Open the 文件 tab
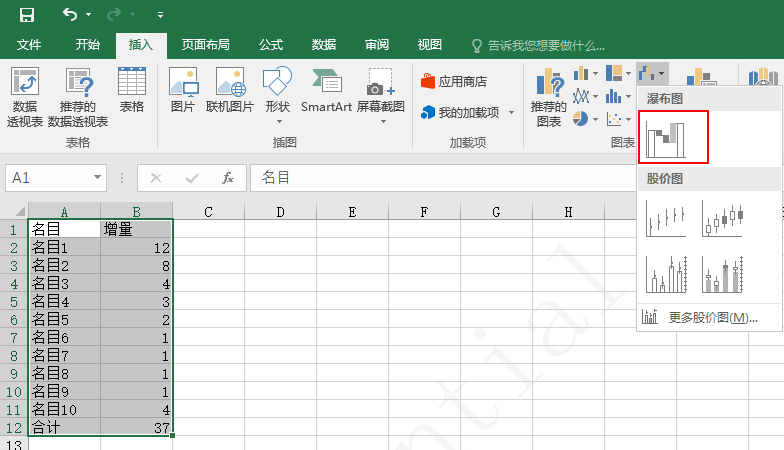Screen dimensions: 784x450 click(x=28, y=45)
